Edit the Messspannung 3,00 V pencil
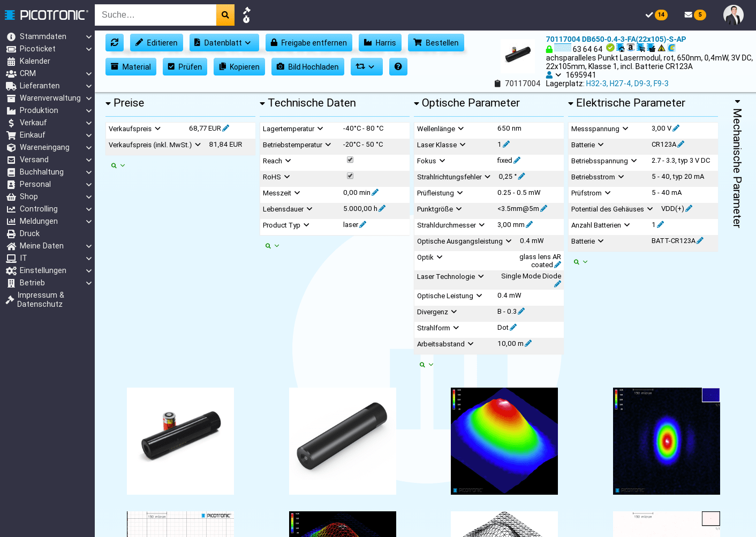The height and width of the screenshot is (537, 756). tap(676, 128)
